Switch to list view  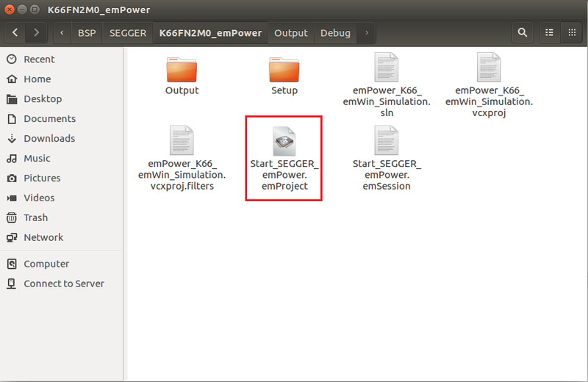pos(549,33)
